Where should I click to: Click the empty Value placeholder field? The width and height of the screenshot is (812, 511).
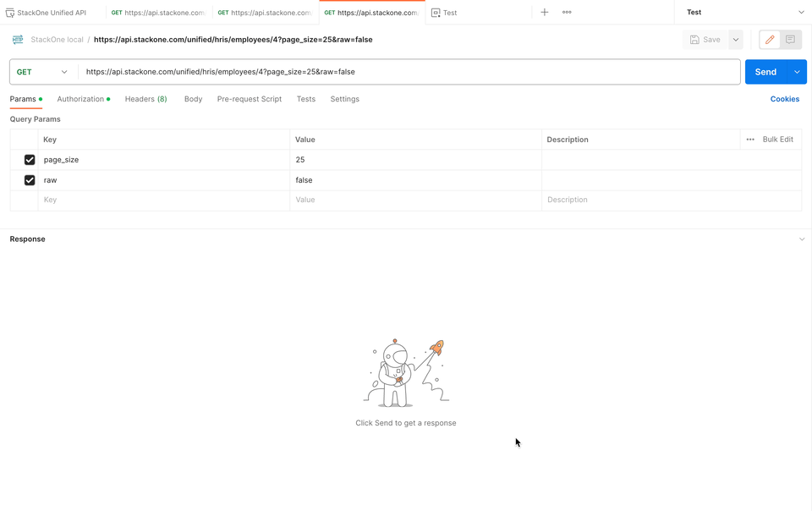point(415,200)
